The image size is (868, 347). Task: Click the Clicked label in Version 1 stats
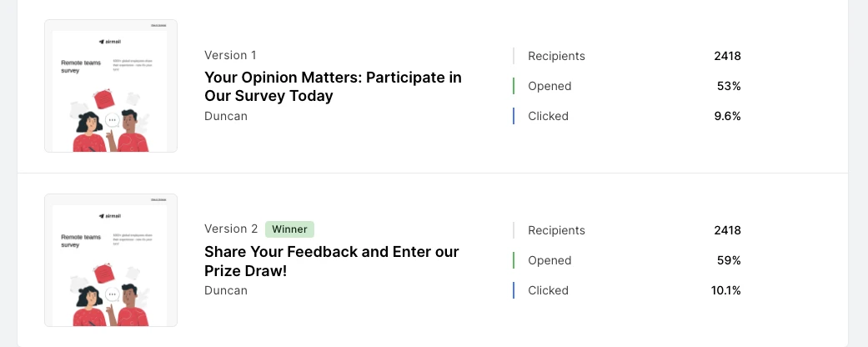pos(548,116)
